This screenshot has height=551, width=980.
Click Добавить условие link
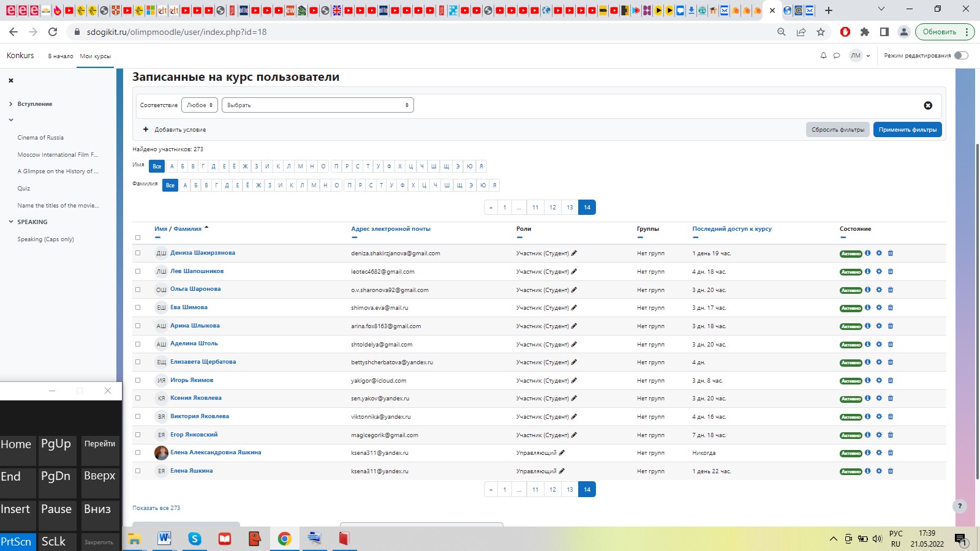[x=175, y=130]
